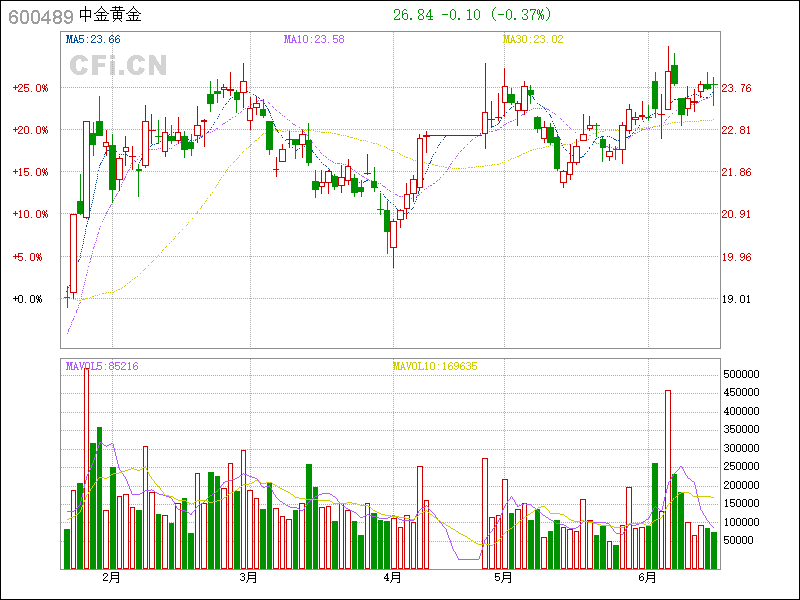This screenshot has height=600, width=800.
Task: Jump to the 2月 date marker
Action: tap(110, 578)
